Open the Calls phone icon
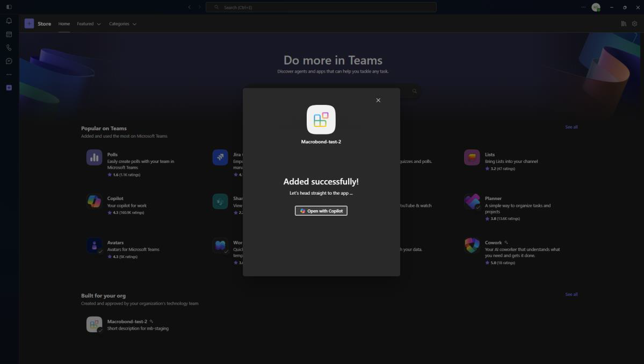Image resolution: width=644 pixels, height=364 pixels. [x=9, y=48]
